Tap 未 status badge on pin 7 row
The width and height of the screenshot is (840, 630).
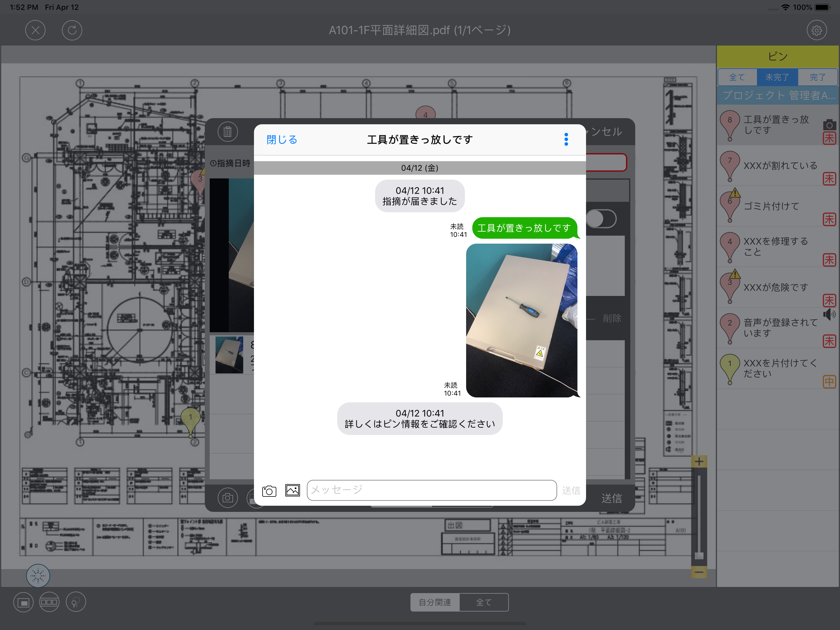[x=829, y=179]
